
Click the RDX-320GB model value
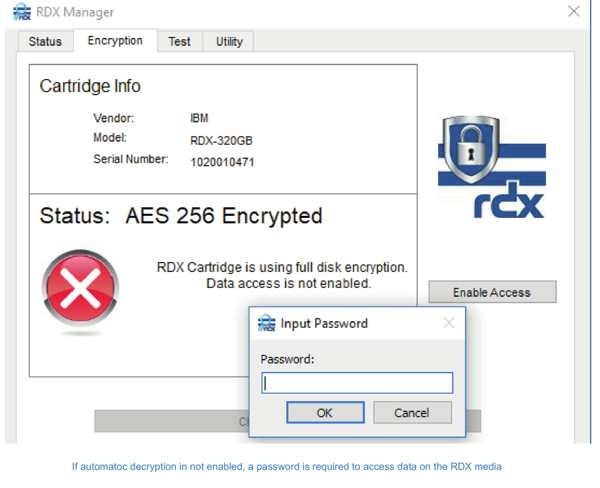tap(221, 140)
